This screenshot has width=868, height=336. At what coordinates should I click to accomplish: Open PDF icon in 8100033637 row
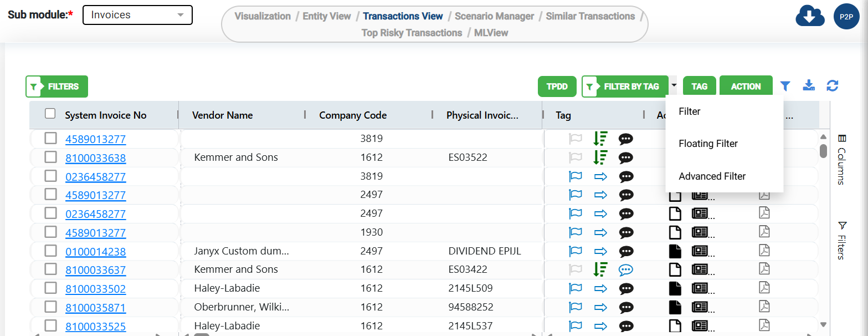764,269
